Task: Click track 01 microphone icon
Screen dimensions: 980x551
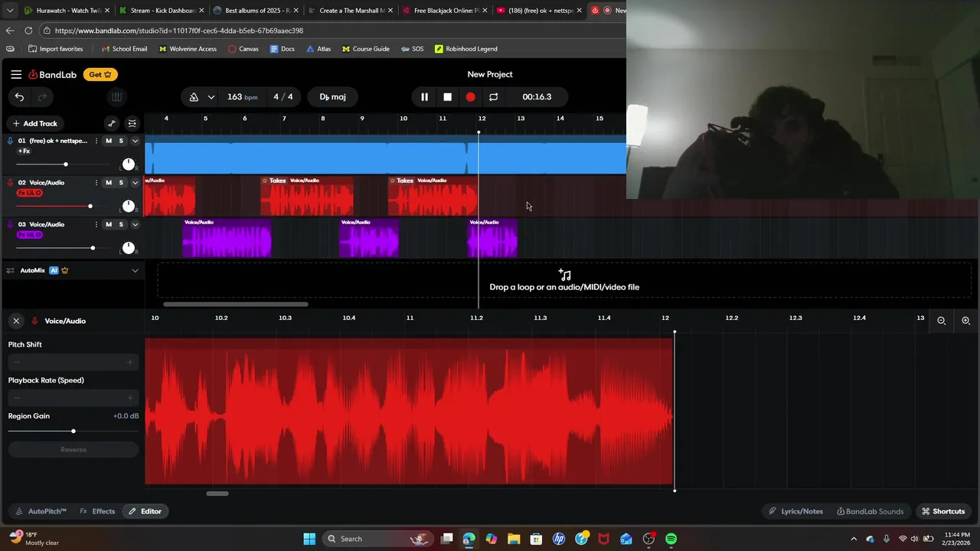Action: click(10, 141)
